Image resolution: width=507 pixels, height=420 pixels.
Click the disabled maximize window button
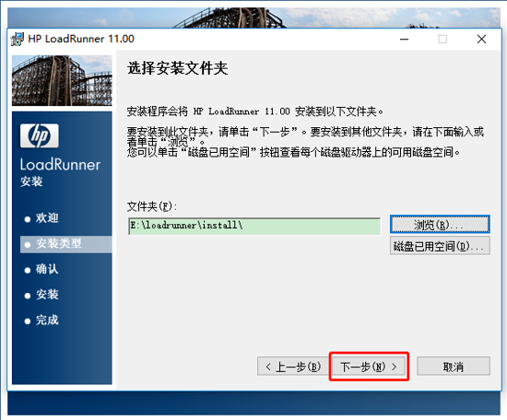point(442,39)
